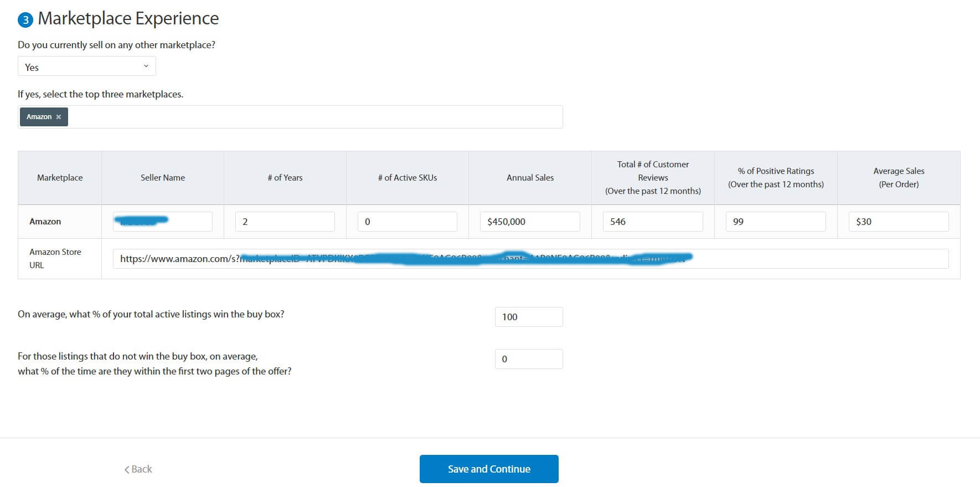980x487 pixels.
Task: Edit the first two pages percentage field
Action: tap(529, 359)
